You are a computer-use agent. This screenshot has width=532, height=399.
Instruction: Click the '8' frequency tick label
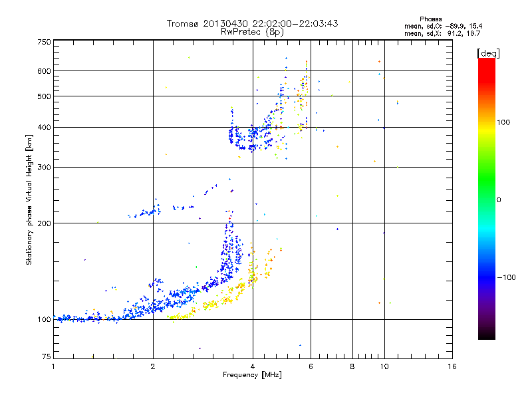[x=352, y=366]
